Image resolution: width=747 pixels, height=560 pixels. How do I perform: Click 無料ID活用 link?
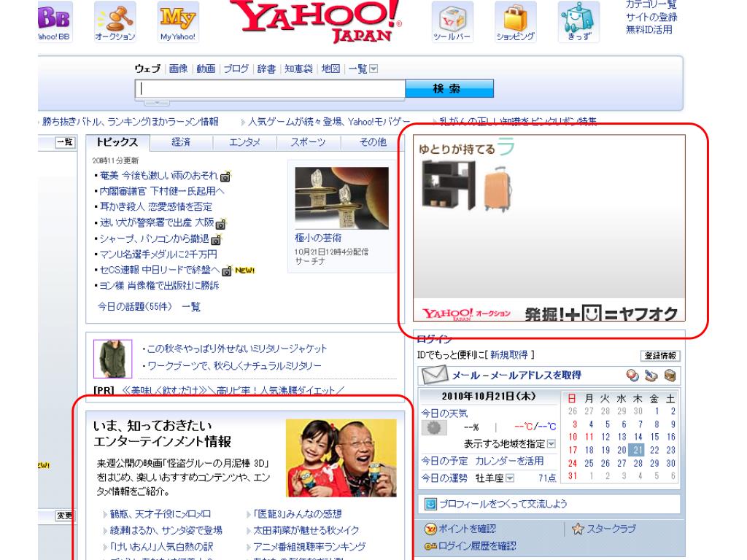[x=649, y=30]
